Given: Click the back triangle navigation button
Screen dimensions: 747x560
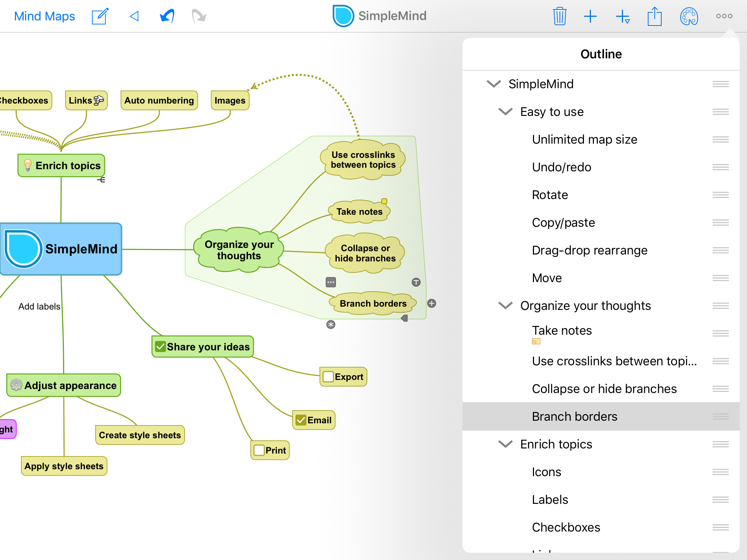Looking at the screenshot, I should click(x=134, y=16).
